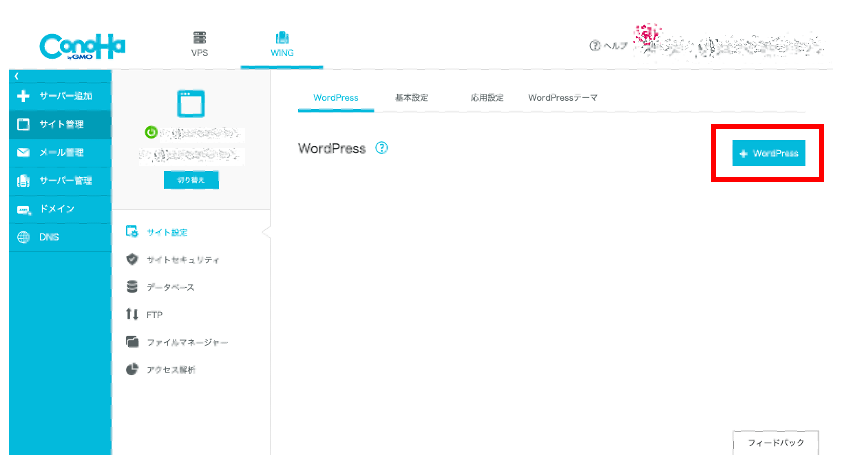
Task: Click the FTP arrows icon
Action: coord(132,314)
